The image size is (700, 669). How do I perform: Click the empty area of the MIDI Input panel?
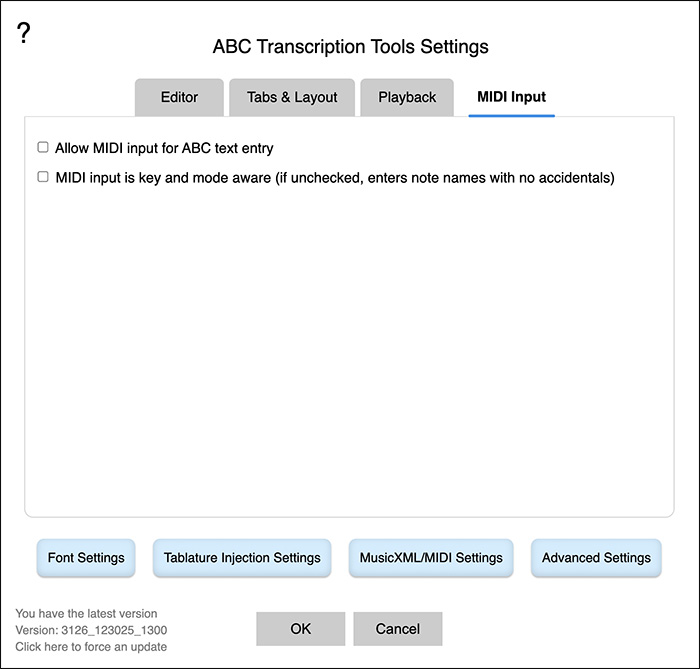[349, 348]
